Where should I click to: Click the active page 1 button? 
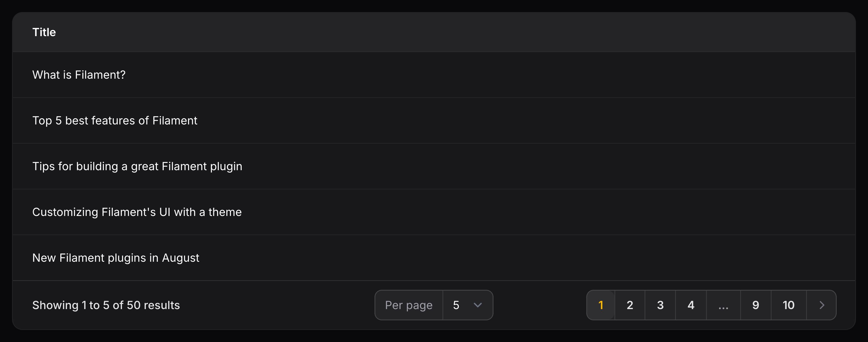tap(600, 305)
